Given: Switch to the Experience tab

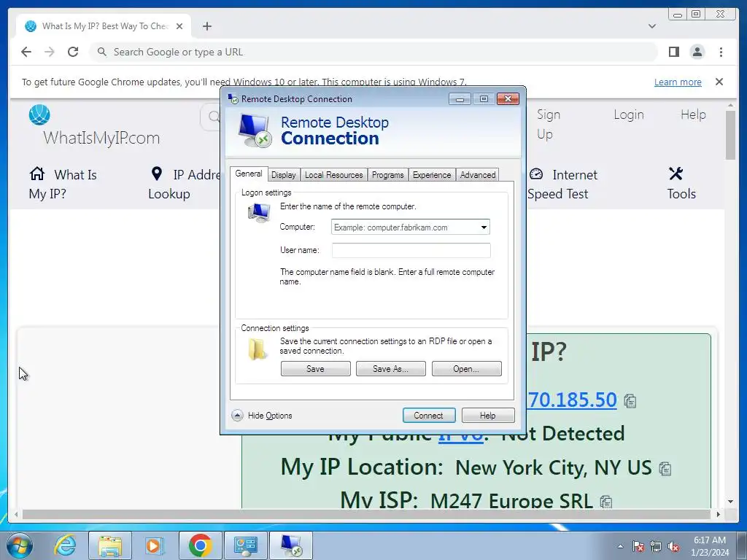Looking at the screenshot, I should point(432,175).
